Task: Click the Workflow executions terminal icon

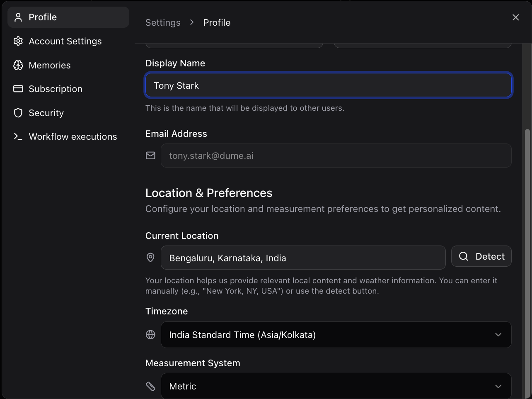Action: point(18,136)
